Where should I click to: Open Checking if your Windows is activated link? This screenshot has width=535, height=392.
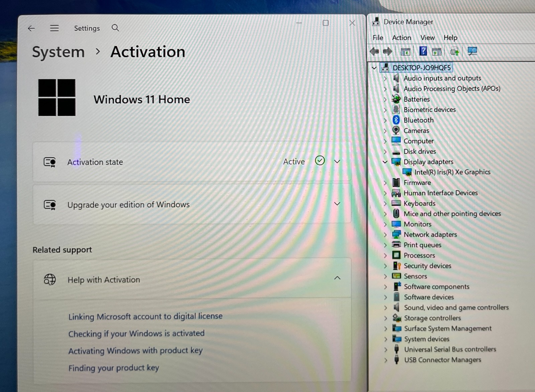point(136,333)
